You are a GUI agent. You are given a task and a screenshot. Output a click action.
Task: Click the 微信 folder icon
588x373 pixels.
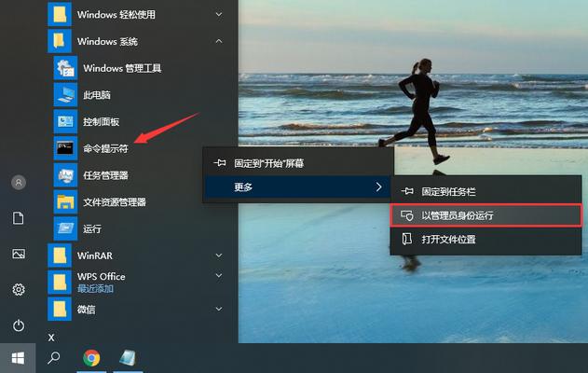point(60,310)
